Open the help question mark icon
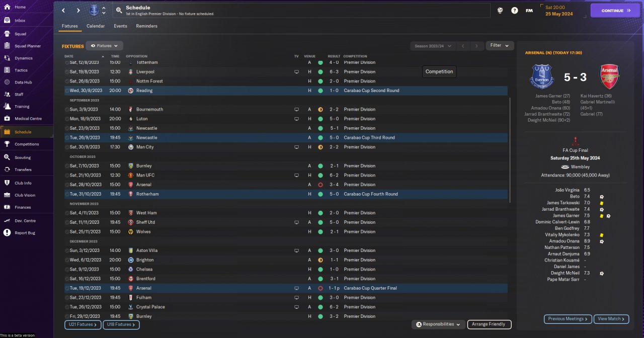This screenshot has width=644, height=338. tap(514, 10)
